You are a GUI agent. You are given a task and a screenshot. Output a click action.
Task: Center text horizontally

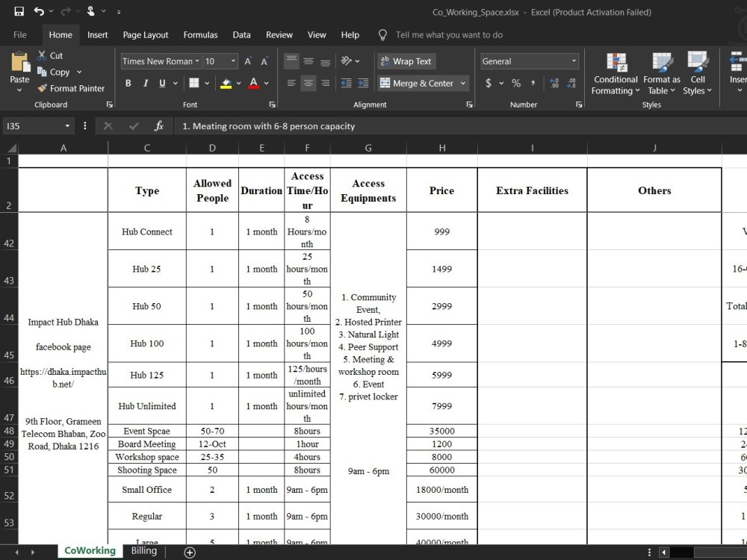309,83
